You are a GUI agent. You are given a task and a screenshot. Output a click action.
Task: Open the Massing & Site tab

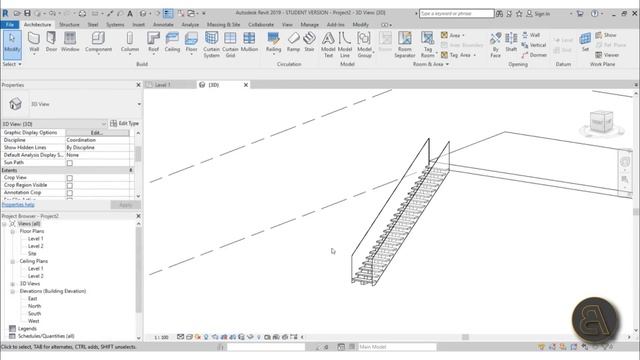pyautogui.click(x=223, y=24)
